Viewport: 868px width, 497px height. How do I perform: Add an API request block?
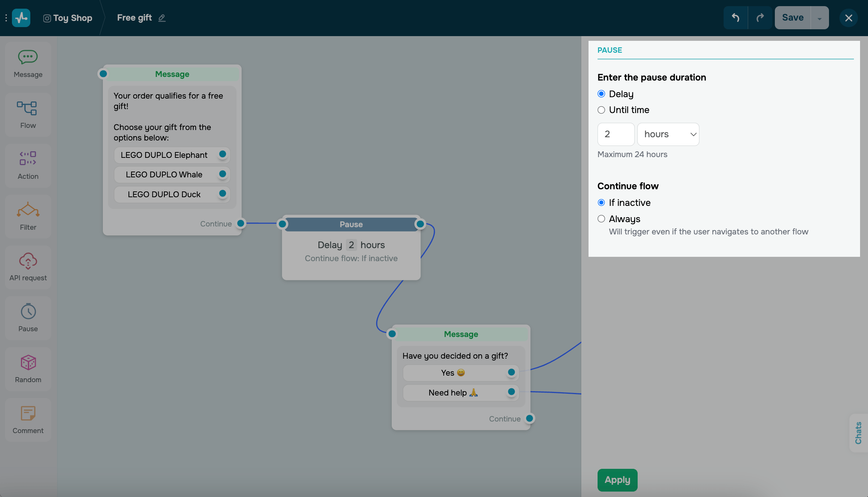click(28, 261)
